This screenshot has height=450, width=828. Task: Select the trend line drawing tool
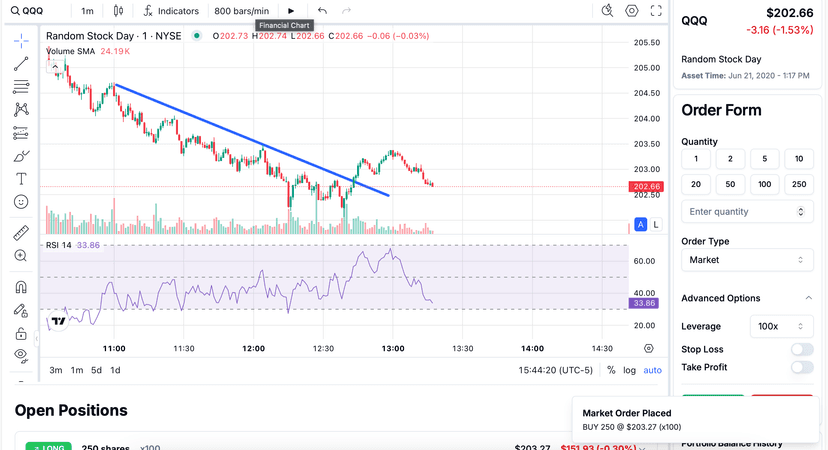coord(21,64)
